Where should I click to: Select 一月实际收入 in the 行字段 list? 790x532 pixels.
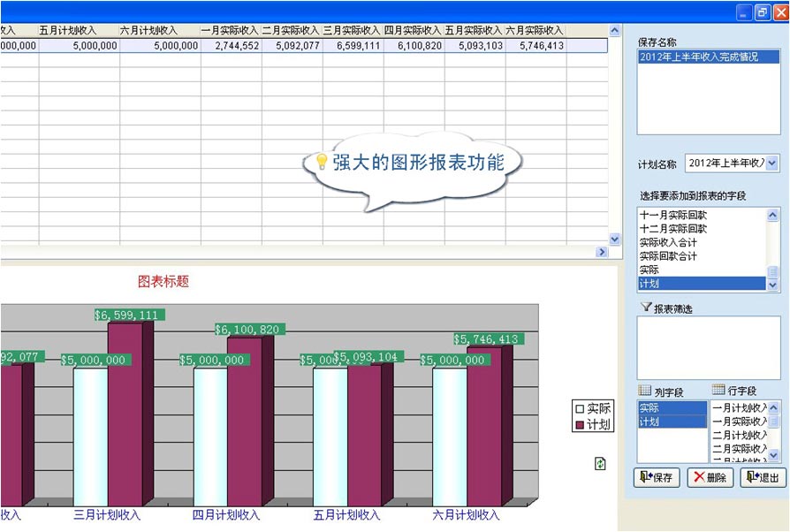[x=740, y=422]
